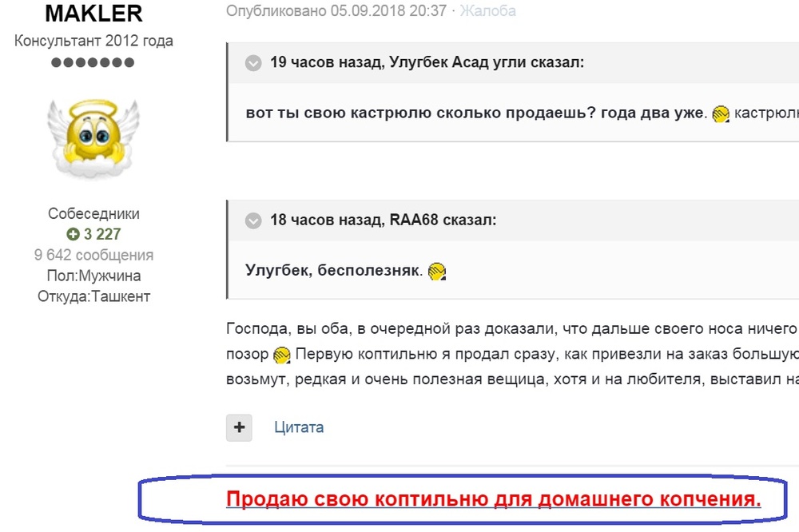Click the Консультант 2012 года rank title
This screenshot has width=799, height=532.
tap(93, 41)
